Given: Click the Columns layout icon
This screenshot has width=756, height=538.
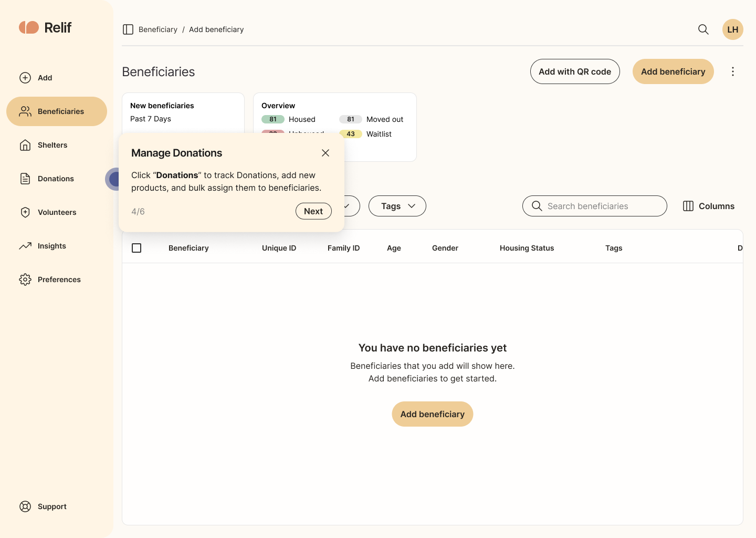Looking at the screenshot, I should click(688, 206).
